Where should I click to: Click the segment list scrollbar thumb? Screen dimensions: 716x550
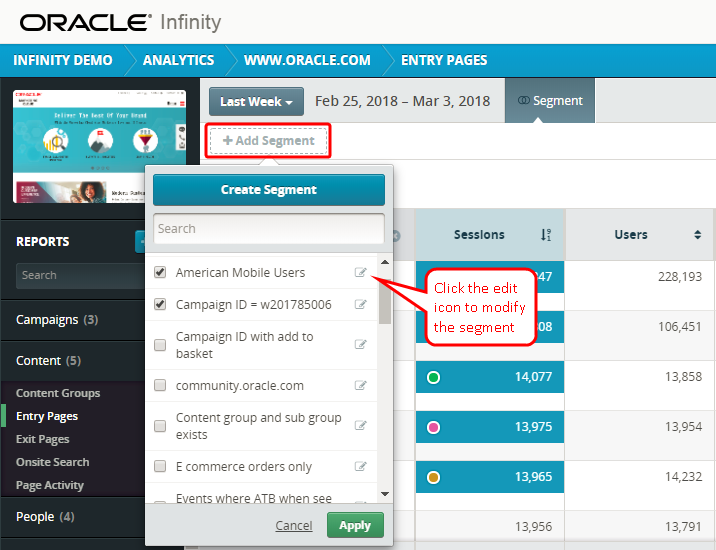(x=385, y=301)
